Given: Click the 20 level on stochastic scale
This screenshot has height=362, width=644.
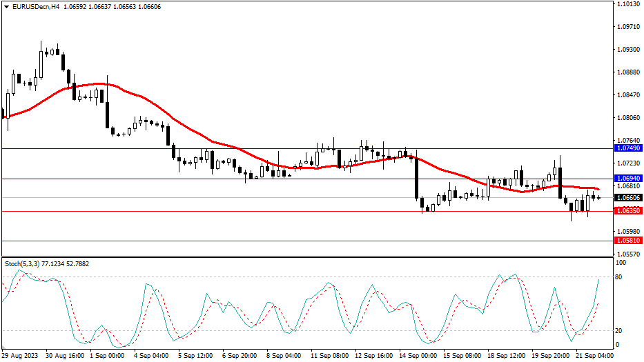Looking at the screenshot, I should coord(620,330).
